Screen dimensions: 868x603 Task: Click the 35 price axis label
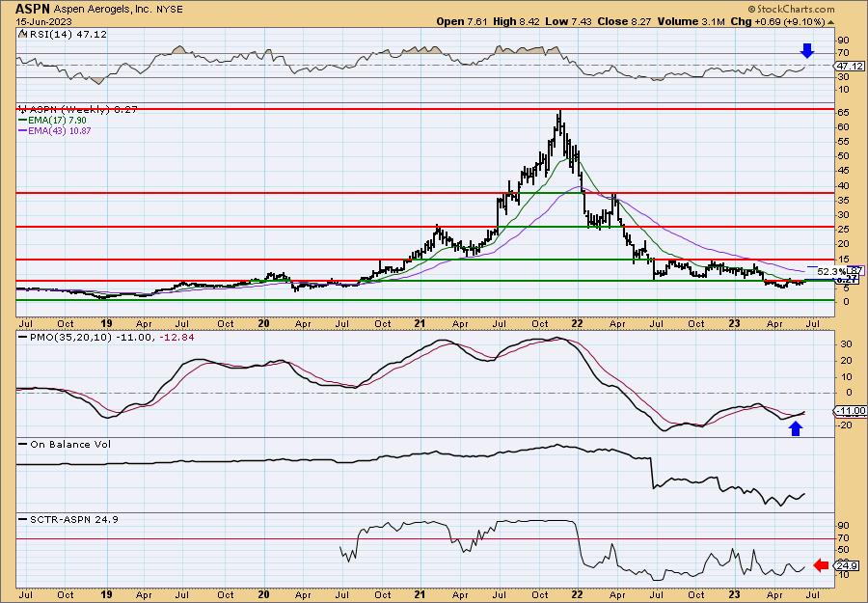coord(843,200)
